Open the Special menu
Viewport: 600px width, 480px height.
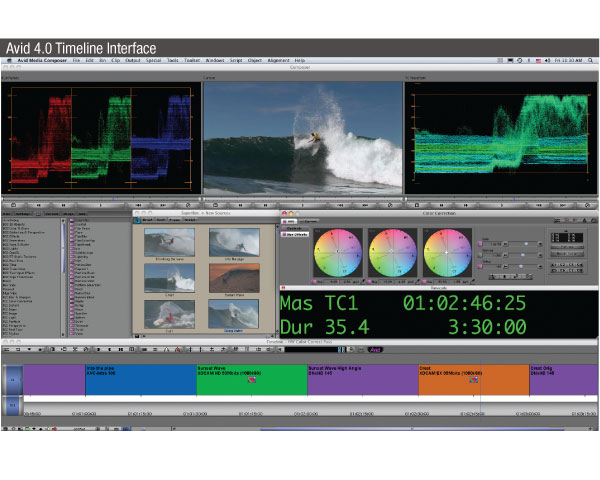(x=153, y=60)
